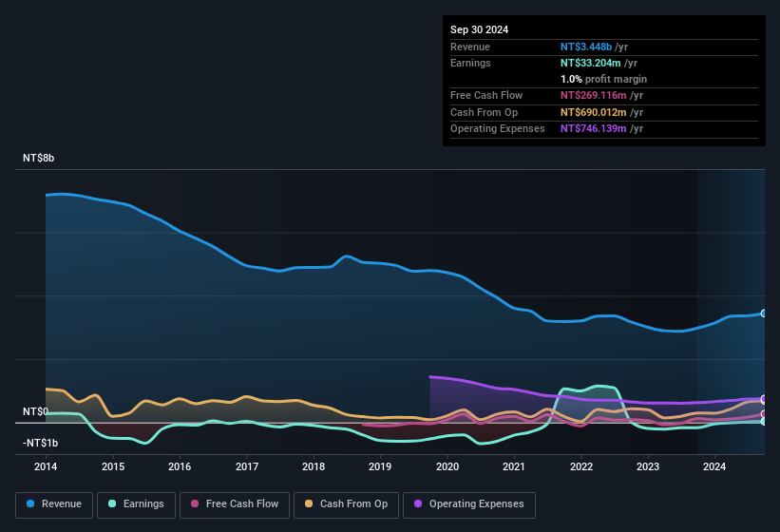Screen dimensions: 780x532
Task: Click the NT$33.204m earnings value
Action: click(591, 63)
